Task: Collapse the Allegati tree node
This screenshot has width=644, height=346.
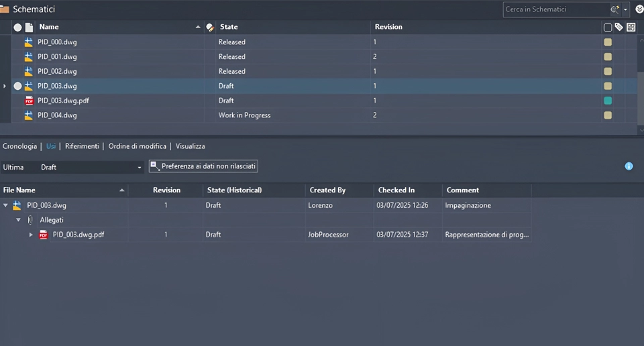Action: [19, 220]
